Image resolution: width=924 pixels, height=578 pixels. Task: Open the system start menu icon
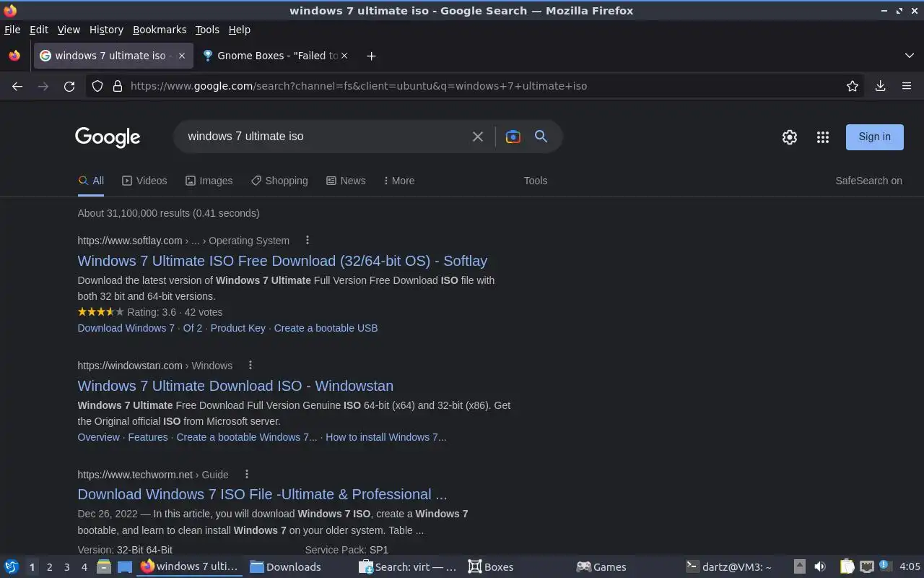coord(12,567)
